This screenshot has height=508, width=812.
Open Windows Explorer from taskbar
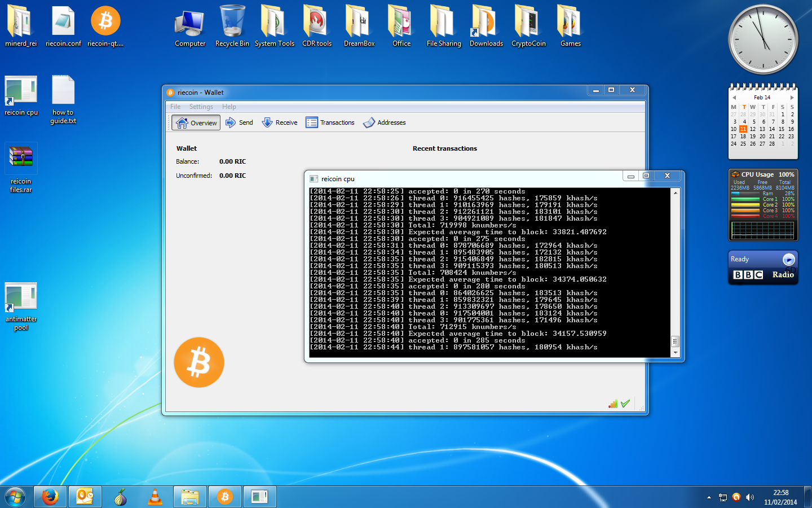coord(190,497)
